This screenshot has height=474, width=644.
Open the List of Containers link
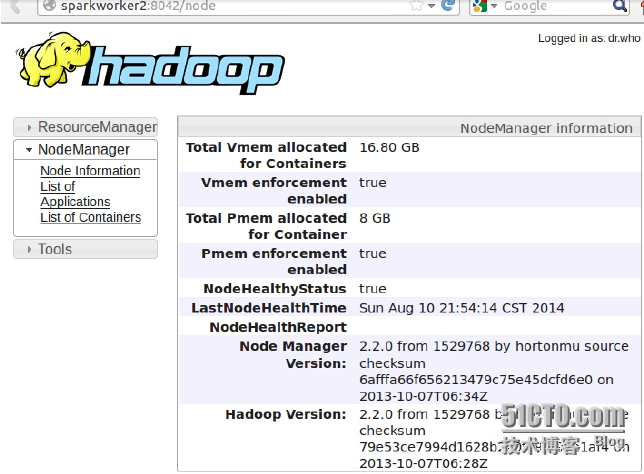(90, 217)
